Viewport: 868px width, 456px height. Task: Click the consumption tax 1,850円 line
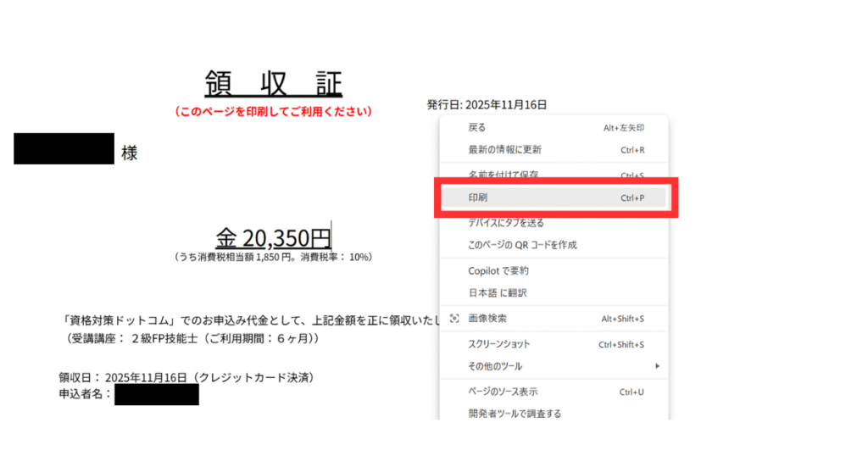[273, 256]
